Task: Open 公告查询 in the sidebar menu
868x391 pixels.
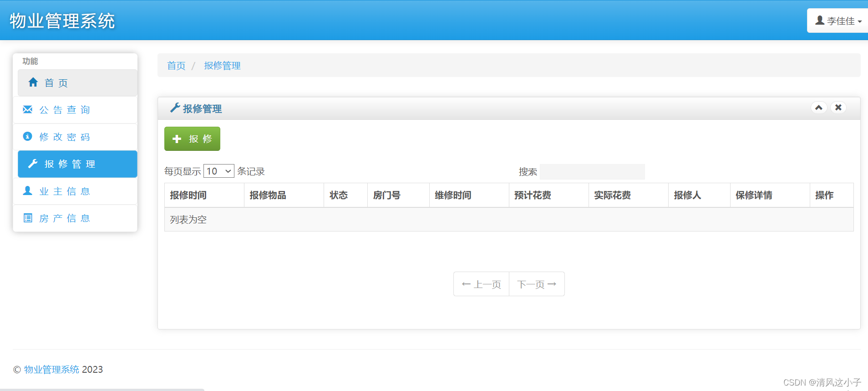Action: (75, 110)
